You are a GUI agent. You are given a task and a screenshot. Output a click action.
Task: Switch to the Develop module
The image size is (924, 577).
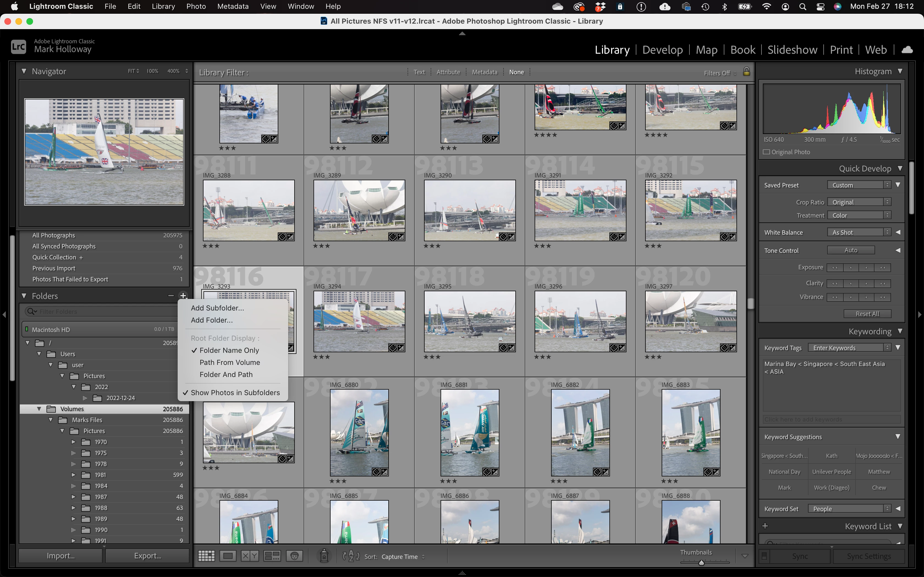[x=662, y=50]
